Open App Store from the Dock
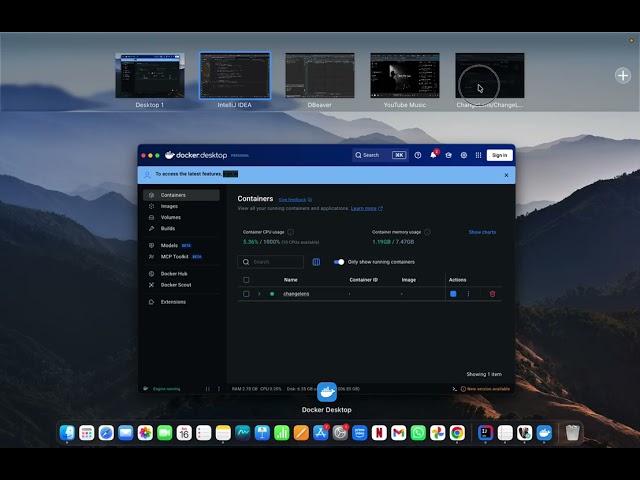This screenshot has height=480, width=640. tap(320, 433)
